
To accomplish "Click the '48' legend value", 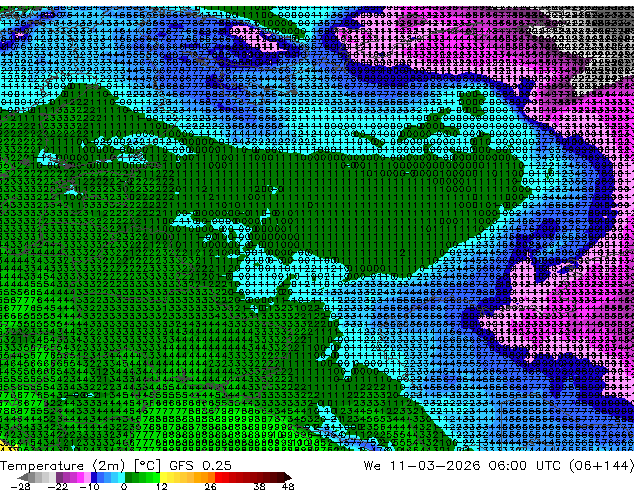I will (288, 486).
